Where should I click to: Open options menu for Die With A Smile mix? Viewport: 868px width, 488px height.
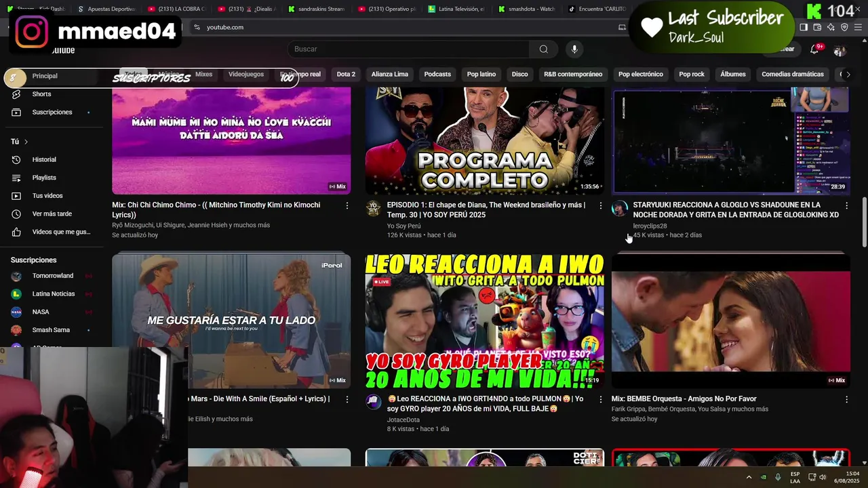tap(347, 400)
